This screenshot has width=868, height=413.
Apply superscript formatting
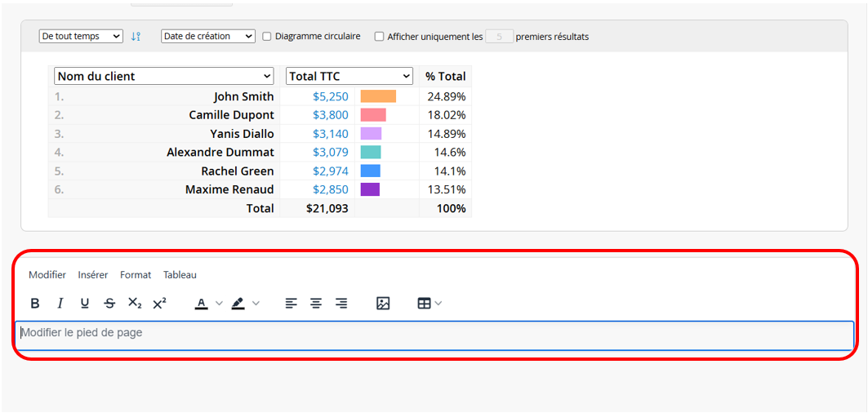(x=159, y=304)
